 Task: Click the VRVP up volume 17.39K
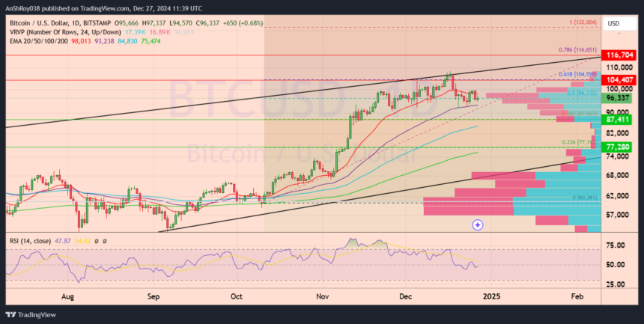(x=135, y=32)
